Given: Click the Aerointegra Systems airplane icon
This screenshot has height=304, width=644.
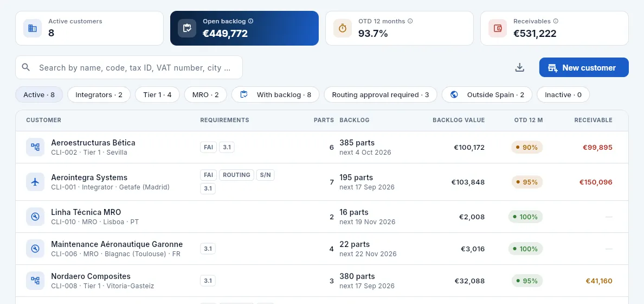Looking at the screenshot, I should click(x=35, y=182).
